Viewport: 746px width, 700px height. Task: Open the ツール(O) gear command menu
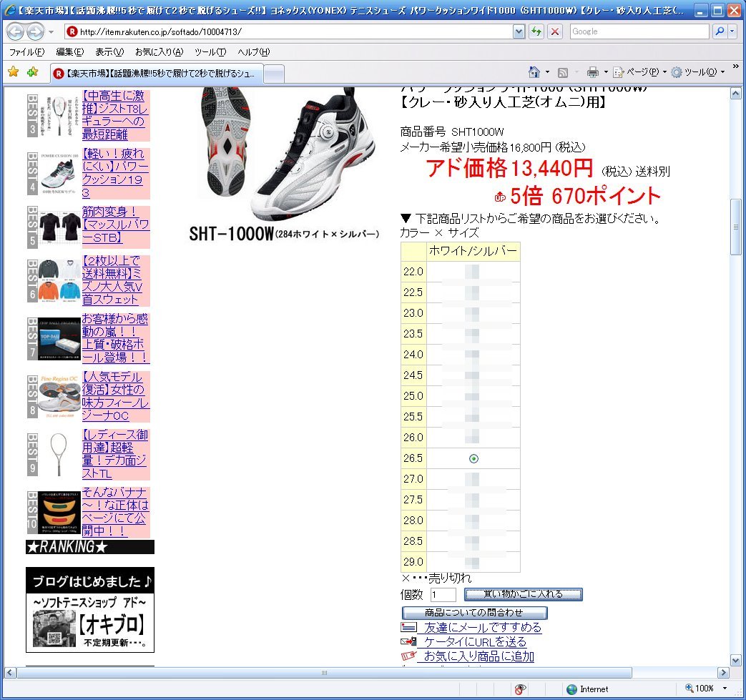[697, 72]
